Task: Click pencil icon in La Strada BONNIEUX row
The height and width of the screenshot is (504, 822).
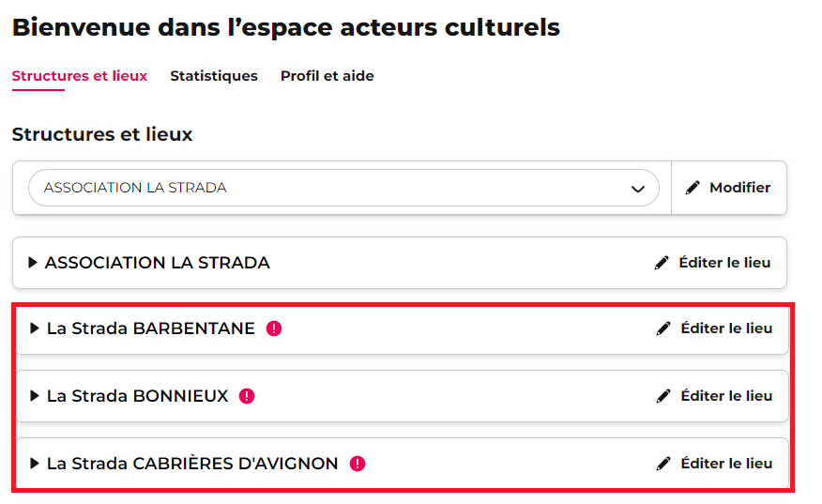Action: (x=663, y=396)
